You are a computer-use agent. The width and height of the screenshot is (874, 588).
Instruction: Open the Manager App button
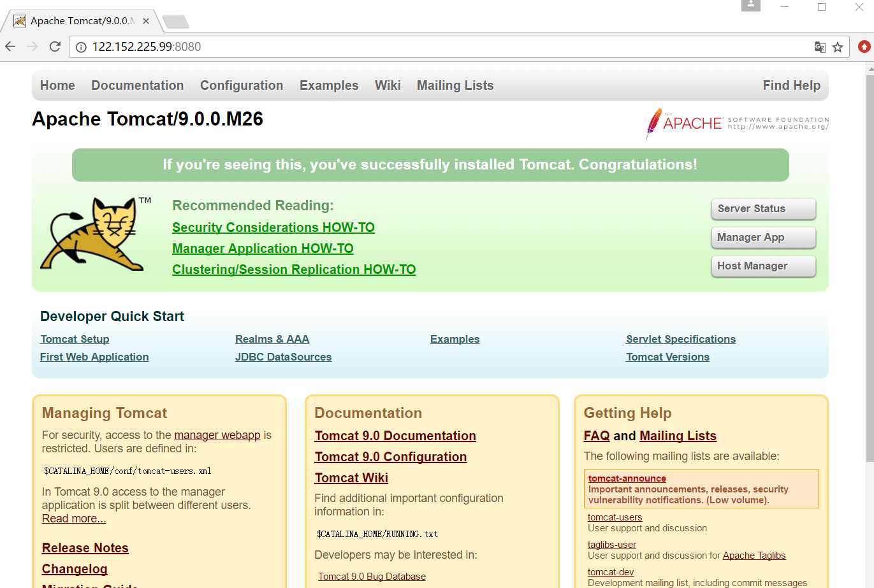(763, 238)
